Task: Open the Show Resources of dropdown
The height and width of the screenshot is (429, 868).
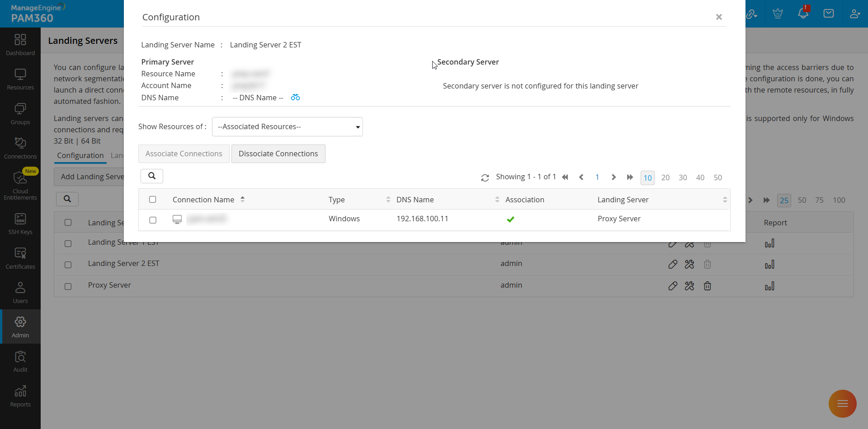Action: (287, 126)
